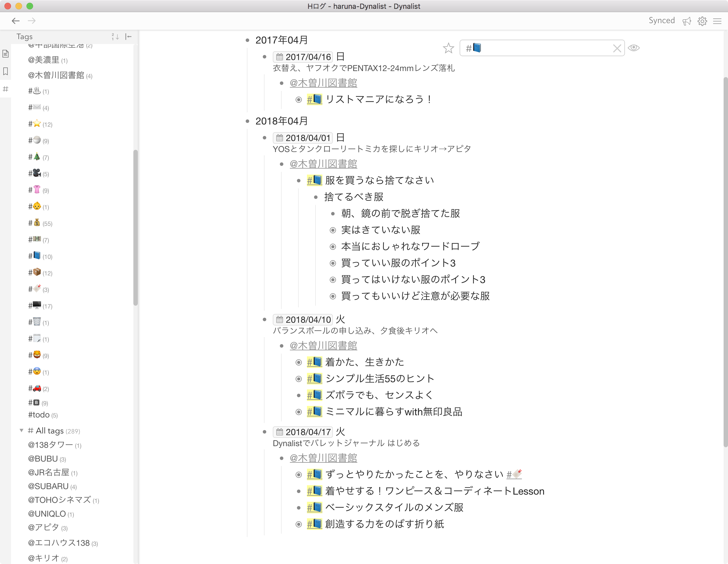Viewport: 728px width, 564px height.
Task: Star the current search with bookmark star
Action: [x=448, y=48]
